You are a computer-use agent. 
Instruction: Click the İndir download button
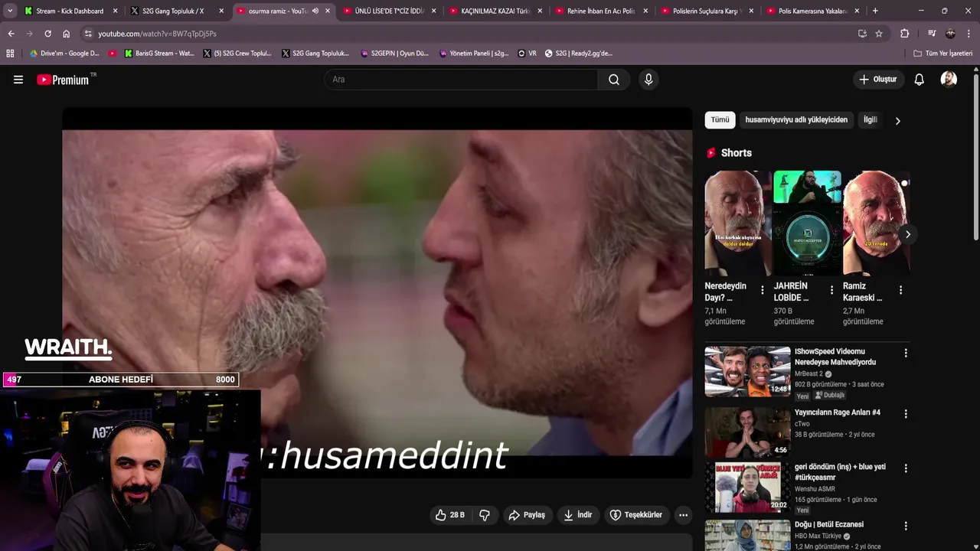pyautogui.click(x=578, y=515)
